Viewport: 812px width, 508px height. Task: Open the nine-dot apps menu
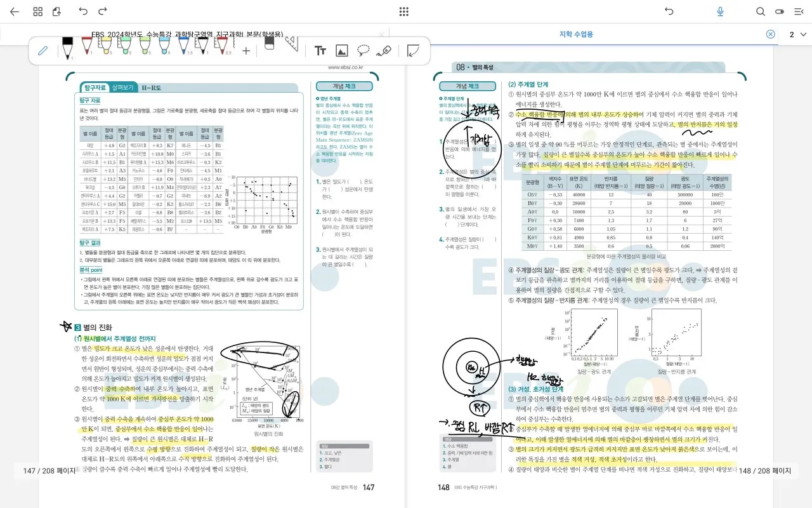tap(403, 11)
